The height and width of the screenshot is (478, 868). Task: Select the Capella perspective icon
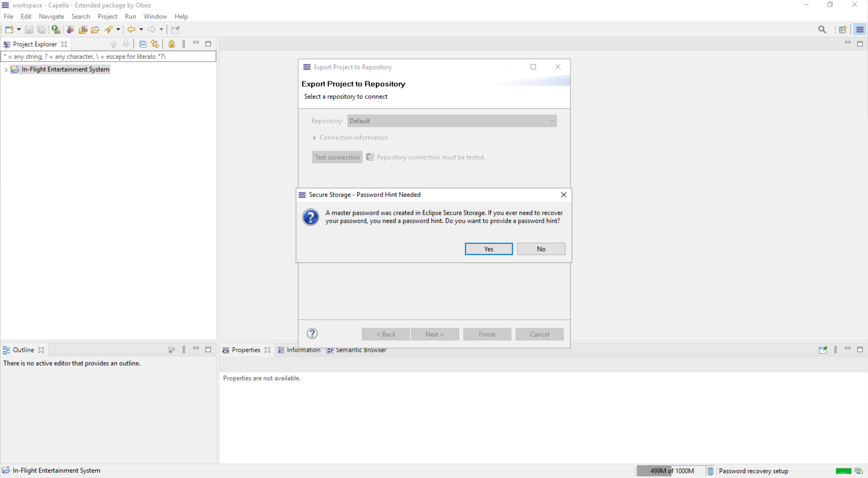859,30
